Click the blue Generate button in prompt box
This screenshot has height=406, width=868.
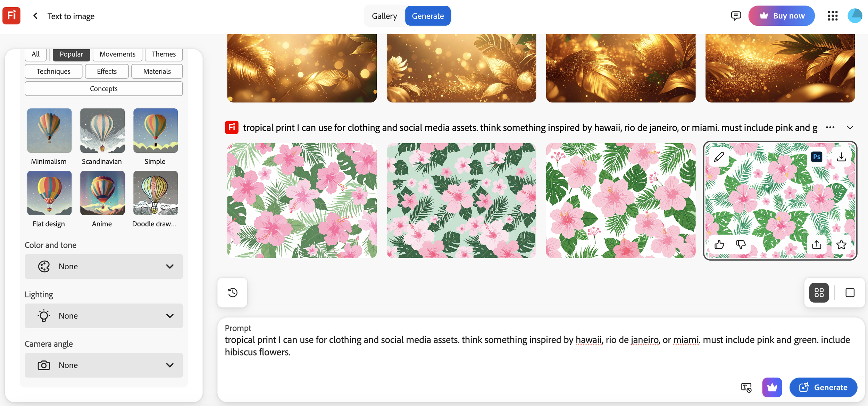pyautogui.click(x=823, y=387)
